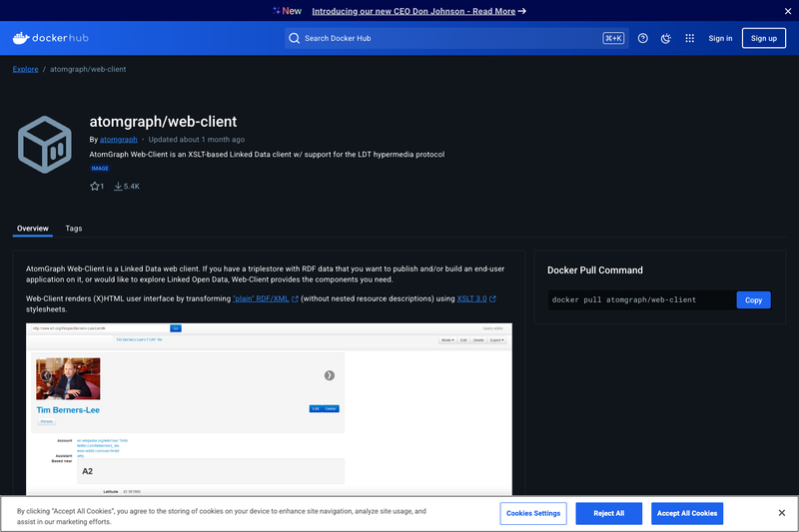The width and height of the screenshot is (799, 532).
Task: Open the Docker Hub logo home link
Action: [x=51, y=38]
